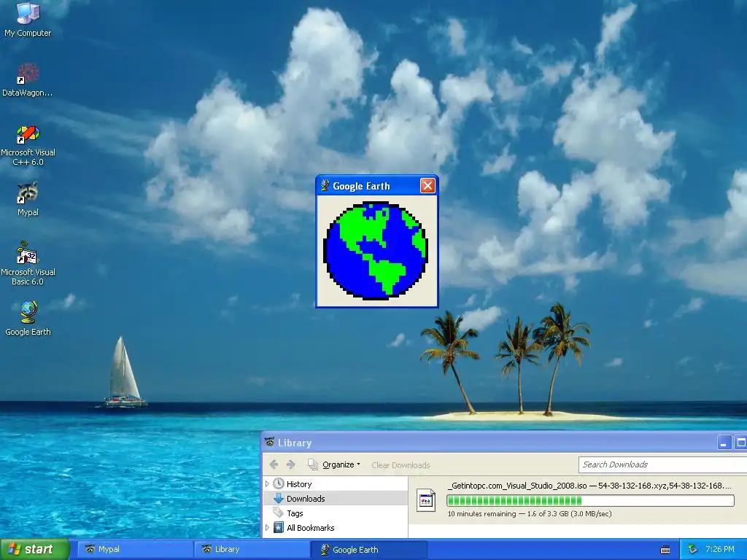The height and width of the screenshot is (560, 747).
Task: Switch to Library taskbar button
Action: tap(252, 549)
